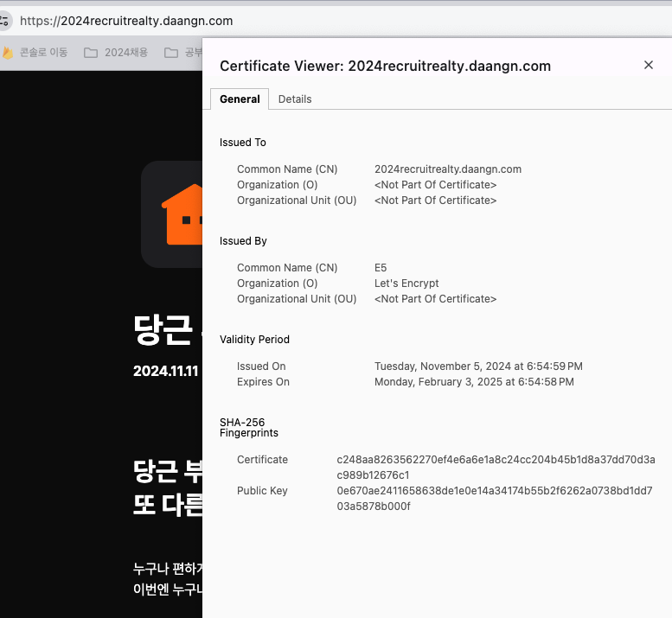The height and width of the screenshot is (618, 672).
Task: Click the site information icon in address bar
Action: pyautogui.click(x=4, y=21)
